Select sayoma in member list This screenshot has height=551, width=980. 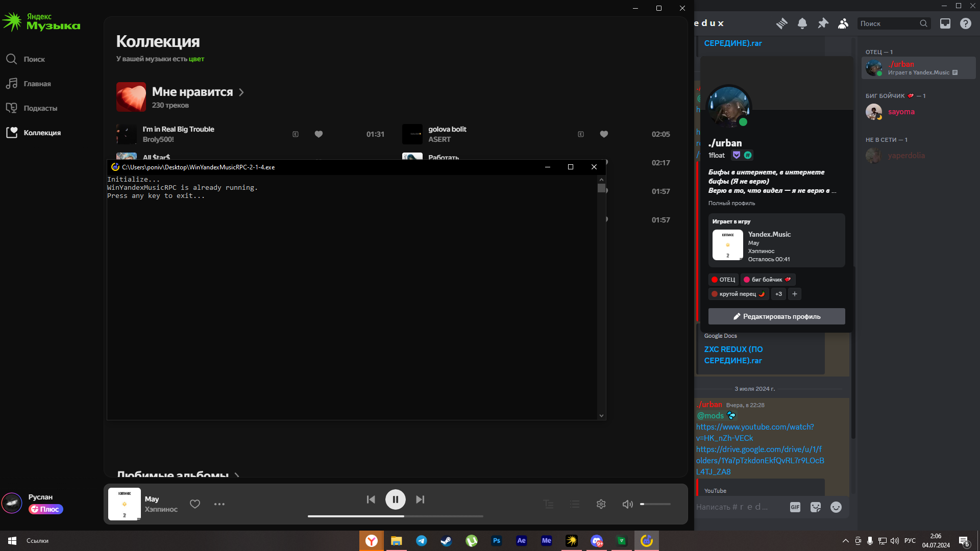pyautogui.click(x=919, y=112)
